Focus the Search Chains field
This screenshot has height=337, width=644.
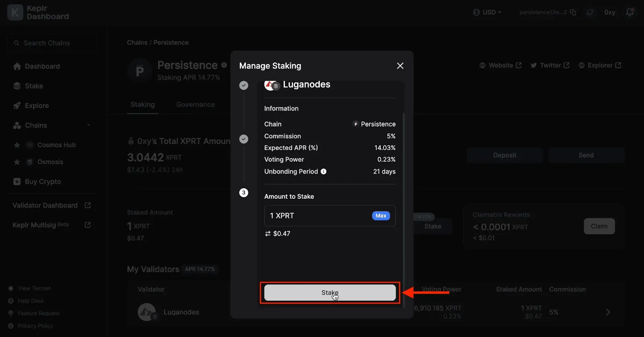point(52,43)
